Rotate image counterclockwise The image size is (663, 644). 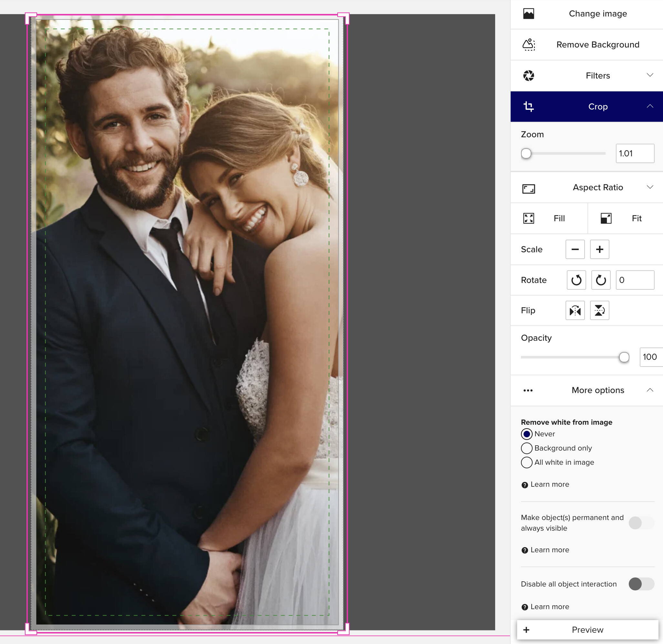[x=576, y=280]
